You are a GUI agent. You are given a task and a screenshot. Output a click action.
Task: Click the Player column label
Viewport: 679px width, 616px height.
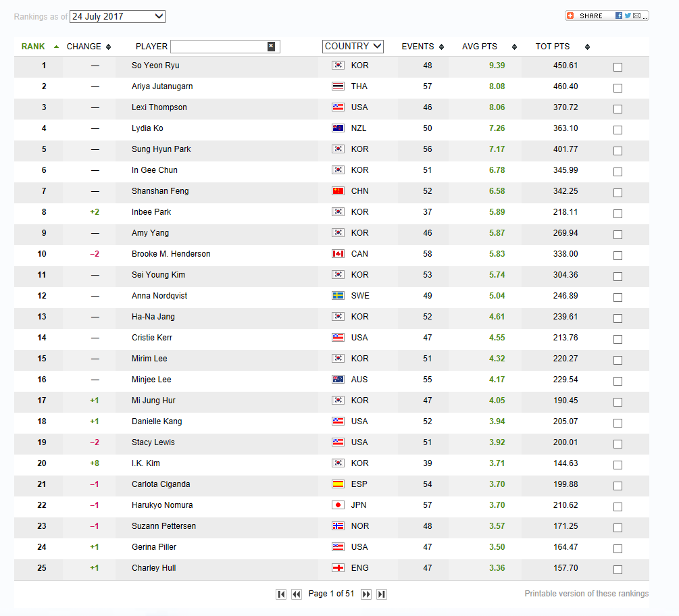click(x=151, y=47)
